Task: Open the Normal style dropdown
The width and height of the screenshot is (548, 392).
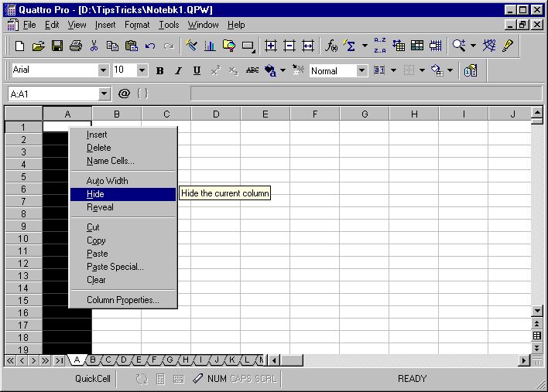Action: (361, 71)
